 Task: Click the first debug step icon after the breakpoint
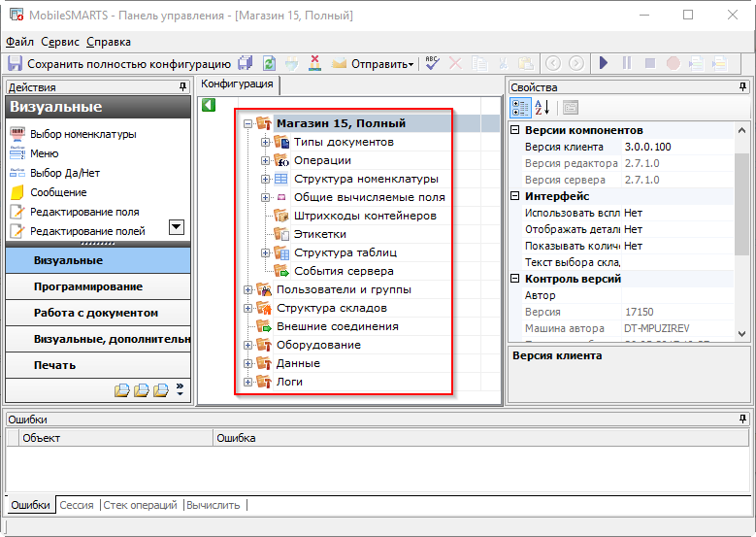[x=696, y=63]
